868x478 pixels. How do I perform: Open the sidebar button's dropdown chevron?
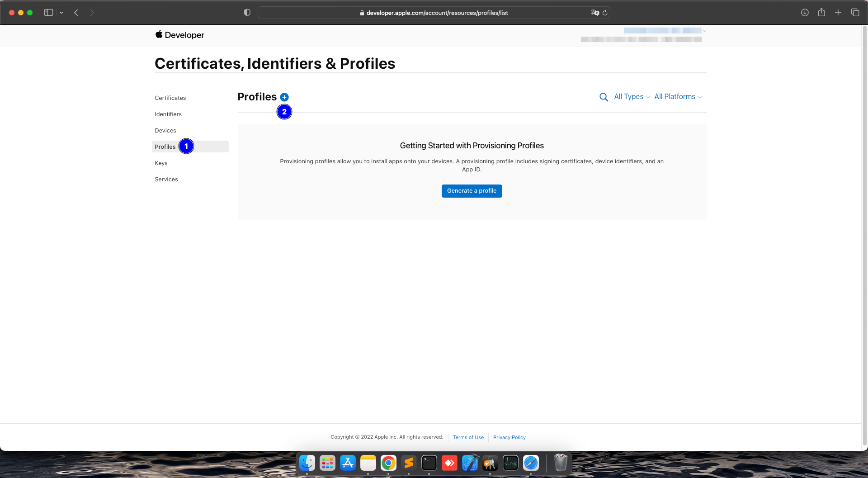61,13
